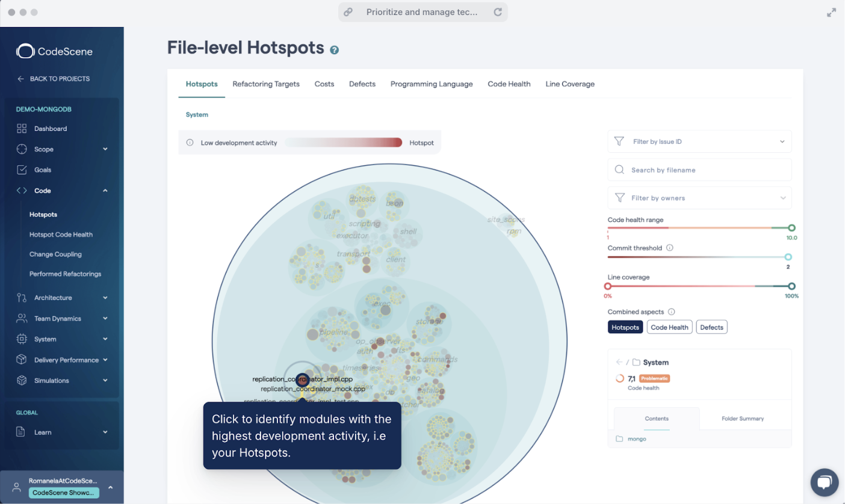The width and height of the screenshot is (845, 504).
Task: Toggle the Hotspots combined aspect
Action: (625, 327)
